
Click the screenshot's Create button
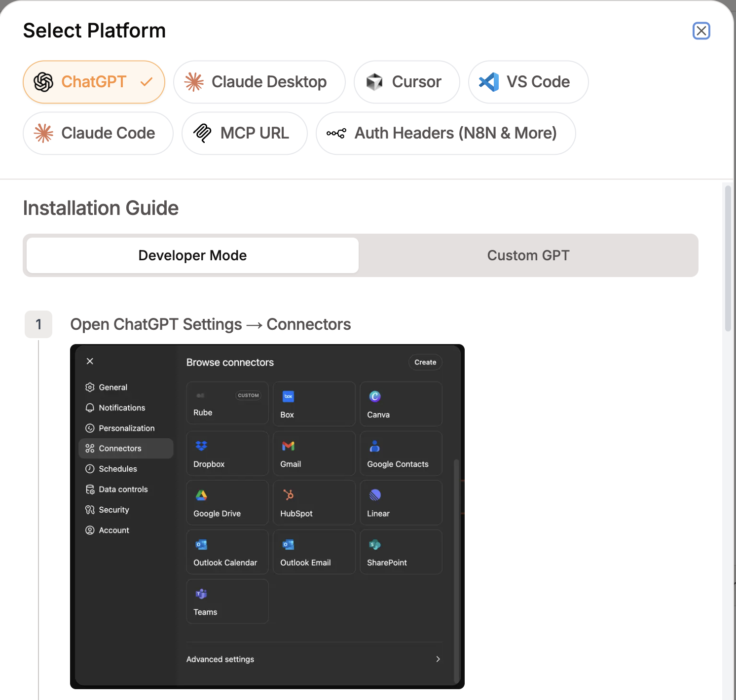tap(425, 362)
